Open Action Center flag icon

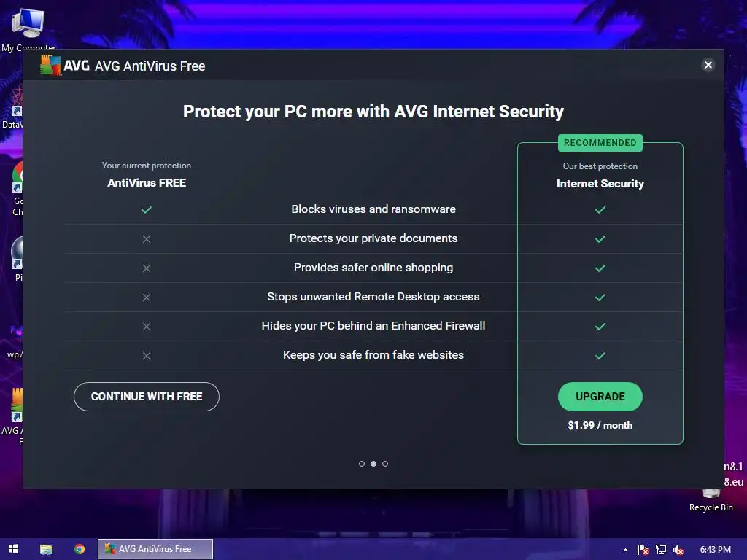click(x=643, y=550)
